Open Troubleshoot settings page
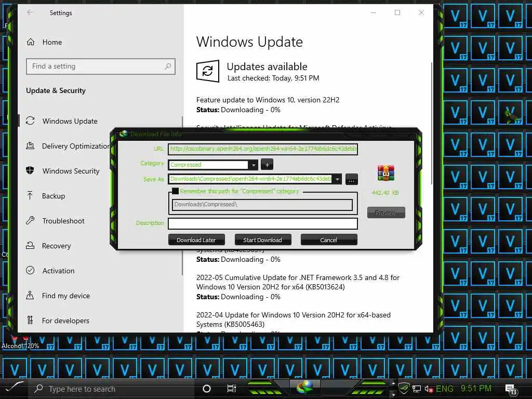This screenshot has width=532, height=399. coord(63,221)
